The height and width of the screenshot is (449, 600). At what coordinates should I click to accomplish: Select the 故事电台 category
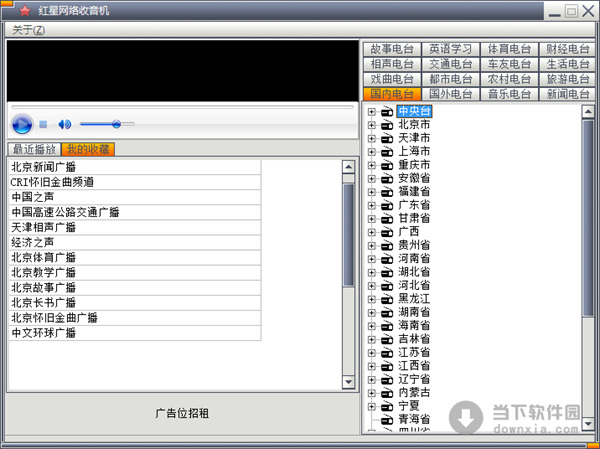pyautogui.click(x=392, y=49)
